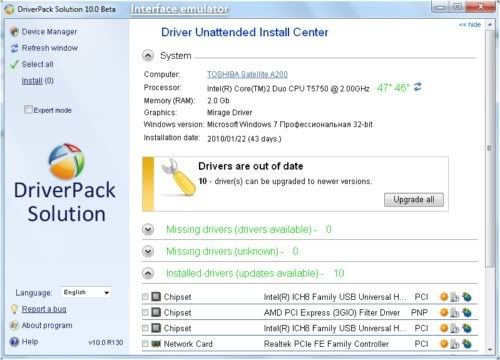Screen dimensions: 500x360
Task: Click the Realtek PCIe FE Family Controller name
Action: click(326, 344)
